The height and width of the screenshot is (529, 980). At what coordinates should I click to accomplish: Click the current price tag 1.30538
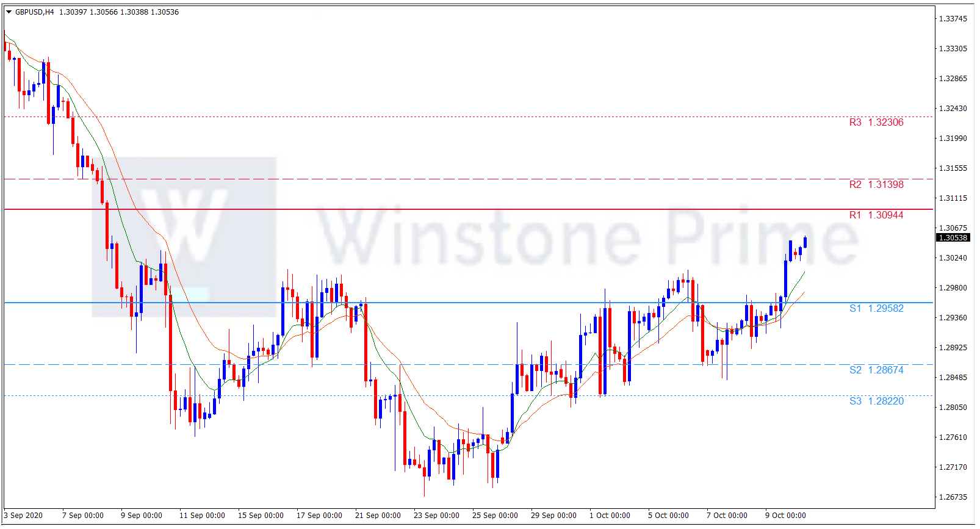click(953, 238)
